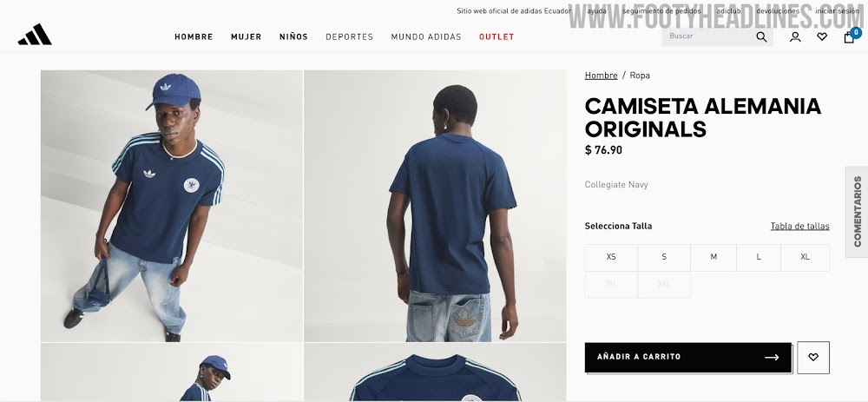Click the AÑADIR A CARRITO button
Viewport: 868px width, 402px height.
point(688,358)
